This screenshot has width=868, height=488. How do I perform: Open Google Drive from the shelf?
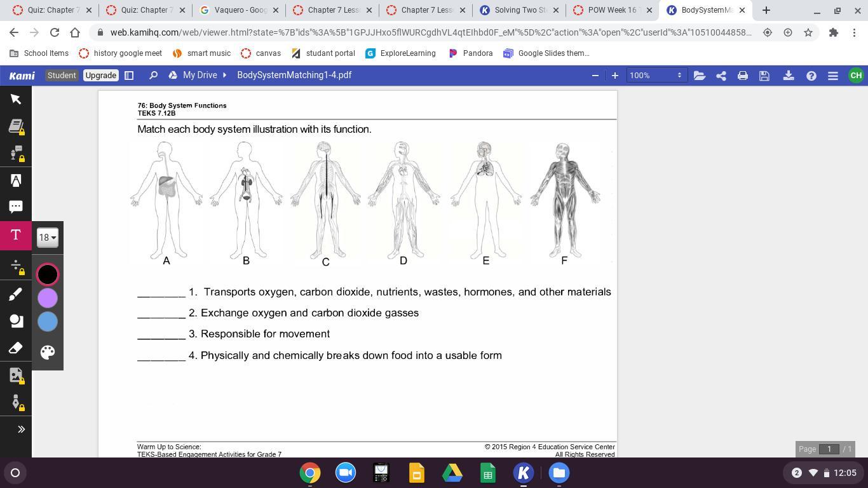click(452, 473)
